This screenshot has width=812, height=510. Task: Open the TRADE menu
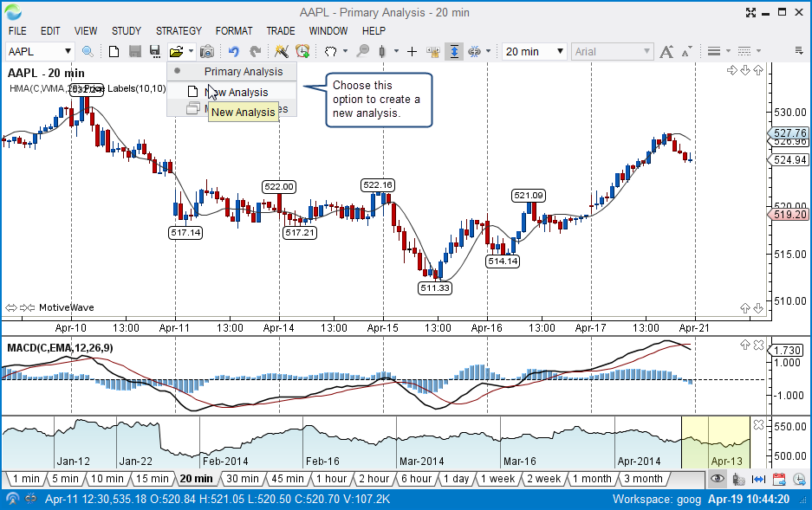[281, 31]
